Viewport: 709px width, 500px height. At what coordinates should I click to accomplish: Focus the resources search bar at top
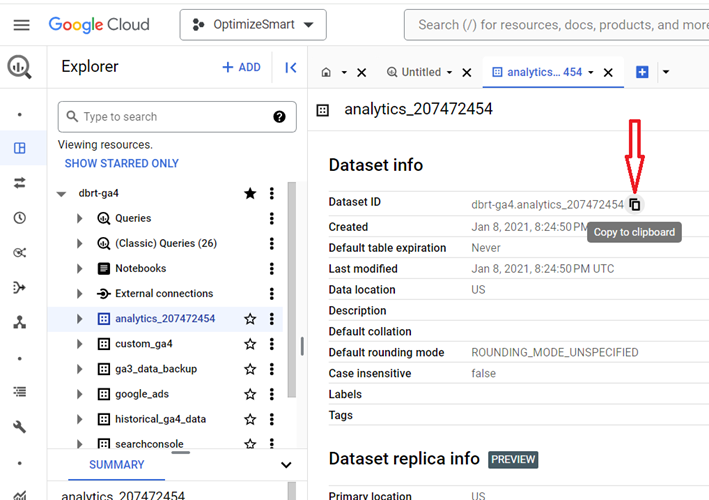pyautogui.click(x=557, y=25)
